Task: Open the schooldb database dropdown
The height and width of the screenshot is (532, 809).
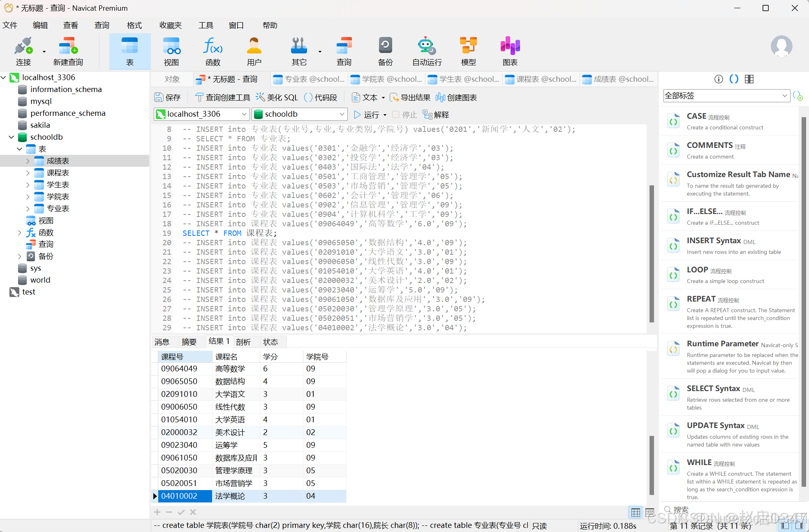Action: click(x=342, y=114)
